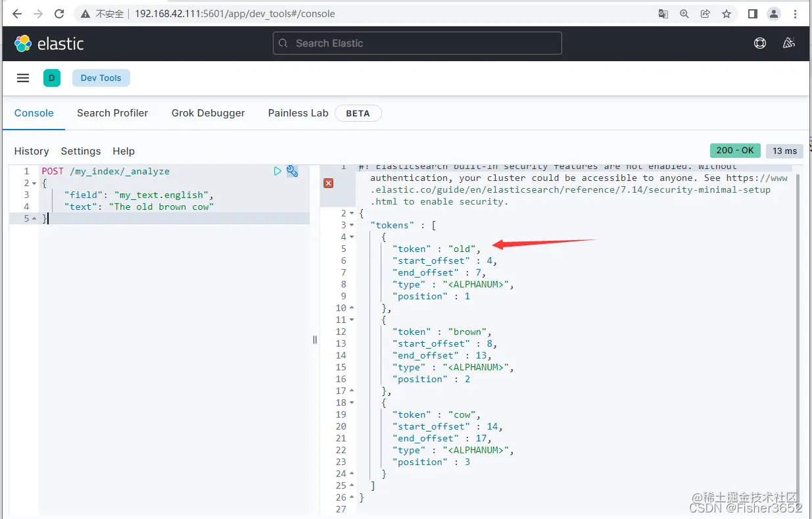Click the "position" : 3 output line

pyautogui.click(x=431, y=462)
